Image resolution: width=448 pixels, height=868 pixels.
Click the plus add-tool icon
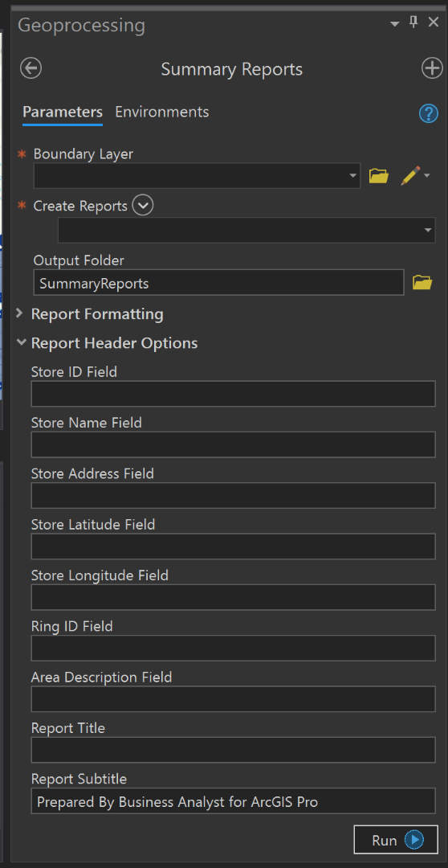point(432,68)
